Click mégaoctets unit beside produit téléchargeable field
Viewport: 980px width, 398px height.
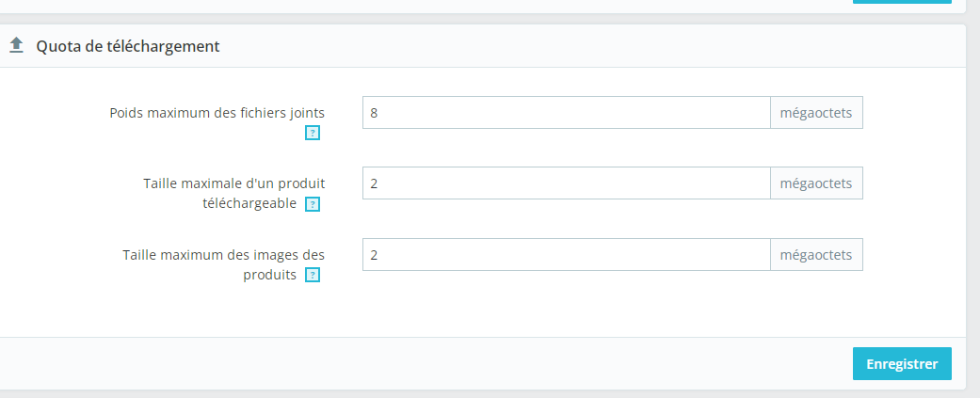[816, 183]
